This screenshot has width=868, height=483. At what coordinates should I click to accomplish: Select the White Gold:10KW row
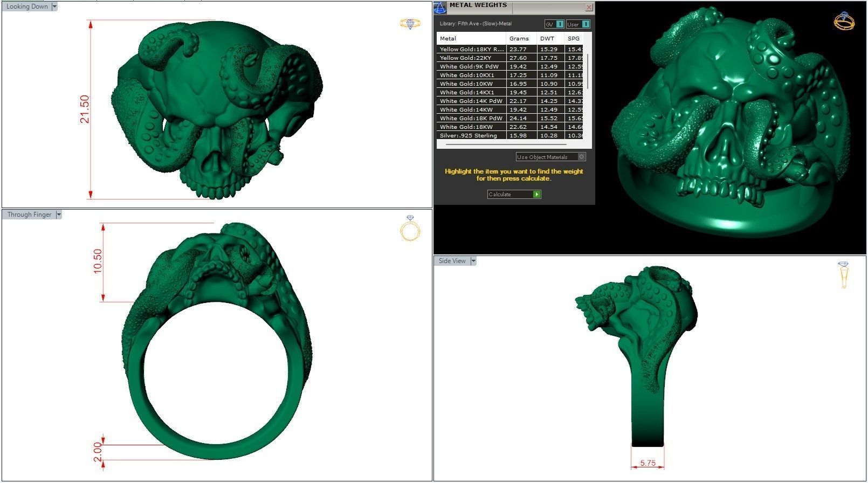510,84
